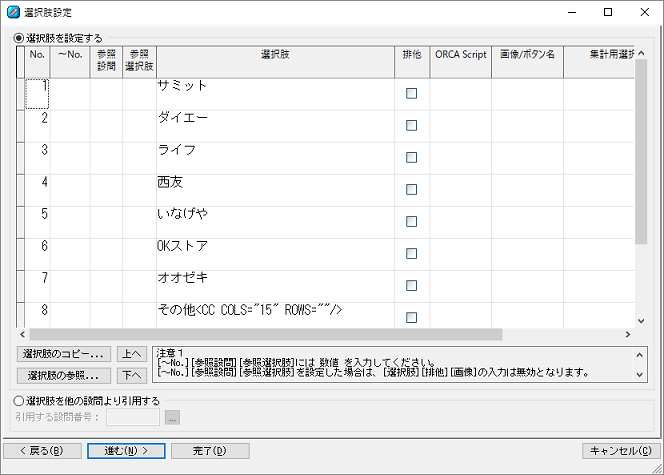
Task: Click the 選択肢 column header
Action: pyautogui.click(x=275, y=62)
